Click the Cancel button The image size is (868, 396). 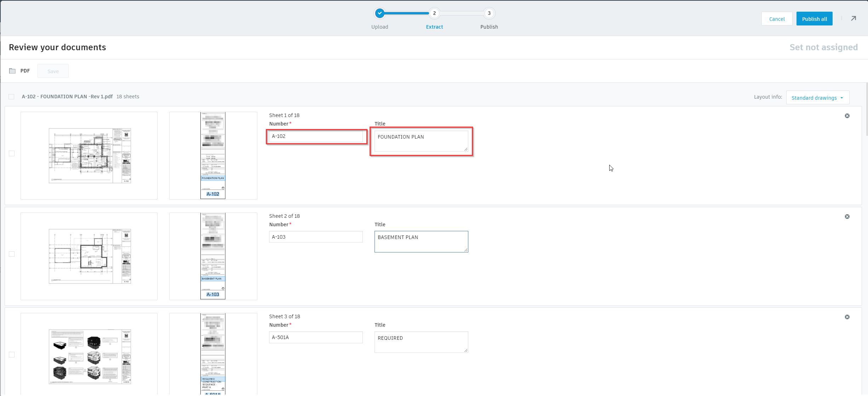click(x=777, y=19)
